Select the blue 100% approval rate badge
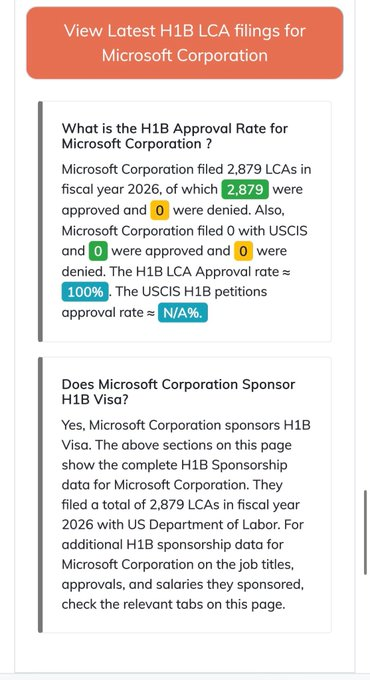370x680 pixels. [85, 292]
